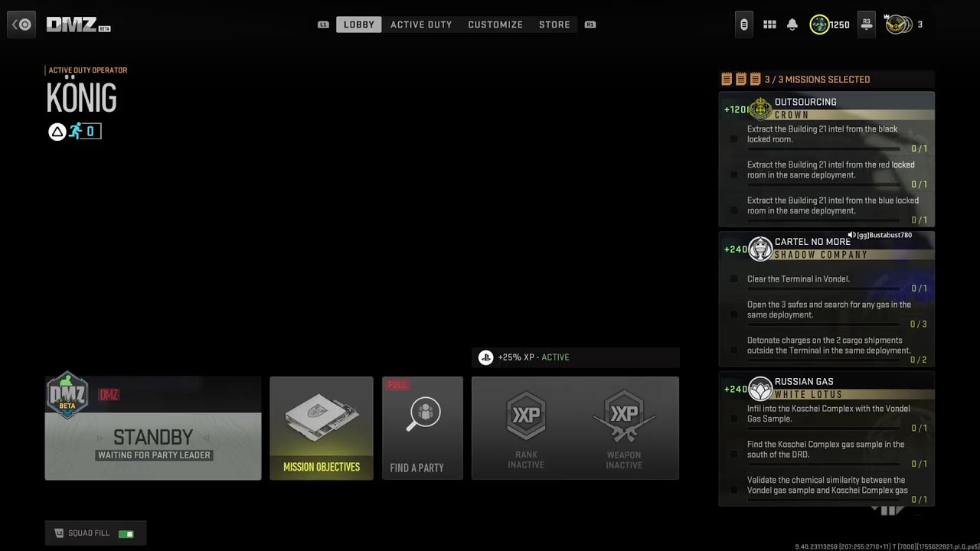Viewport: 980px width, 551px height.
Task: Click the speaker icon beside [gg]Bustabust780
Action: (x=851, y=235)
